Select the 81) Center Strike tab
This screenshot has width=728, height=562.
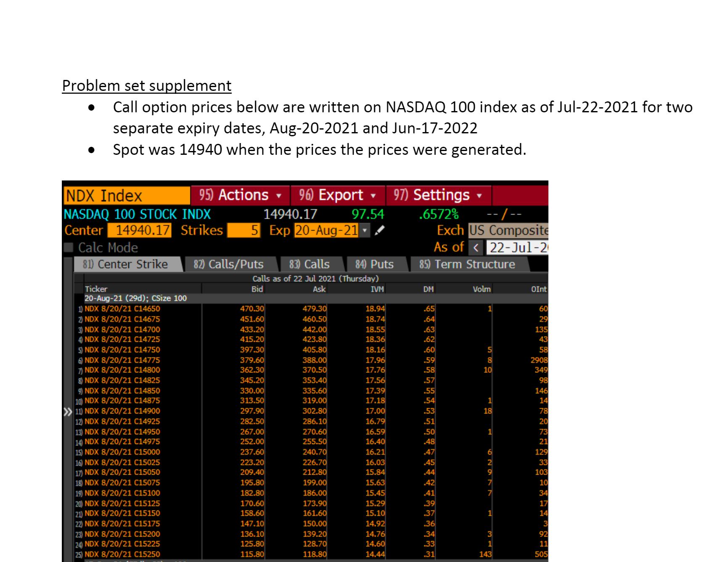click(126, 264)
